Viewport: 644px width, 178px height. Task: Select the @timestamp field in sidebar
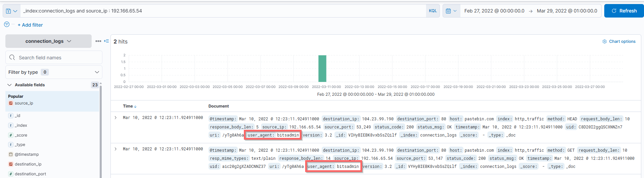(x=27, y=154)
